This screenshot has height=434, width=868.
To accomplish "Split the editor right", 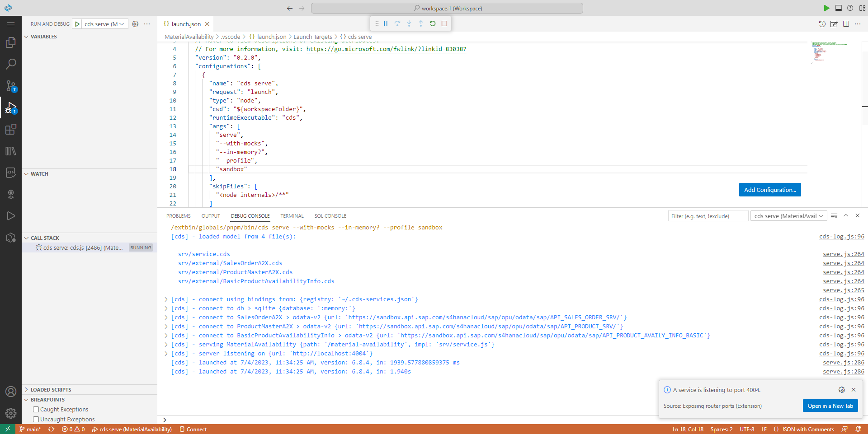I will click(x=846, y=24).
